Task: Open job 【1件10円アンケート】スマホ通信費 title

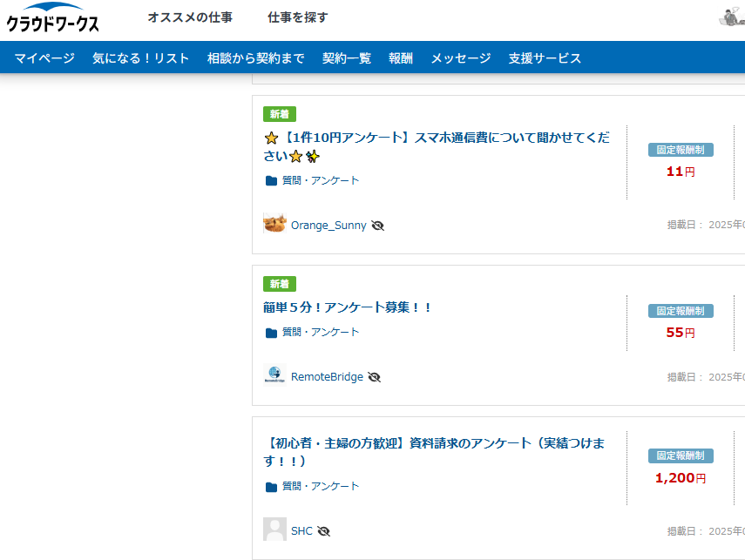Action: (437, 147)
